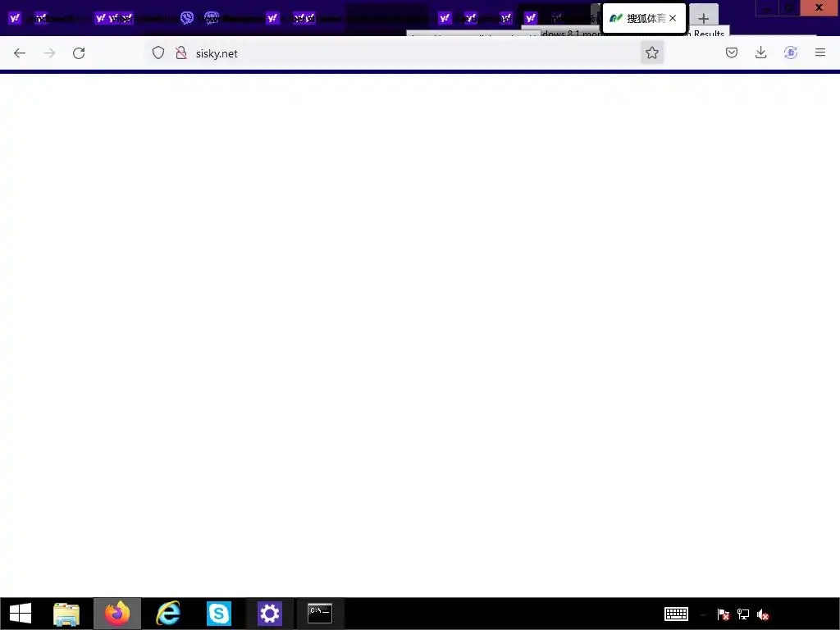Open the Command Prompt taskbar window
Image resolution: width=840 pixels, height=630 pixels.
pyautogui.click(x=320, y=614)
